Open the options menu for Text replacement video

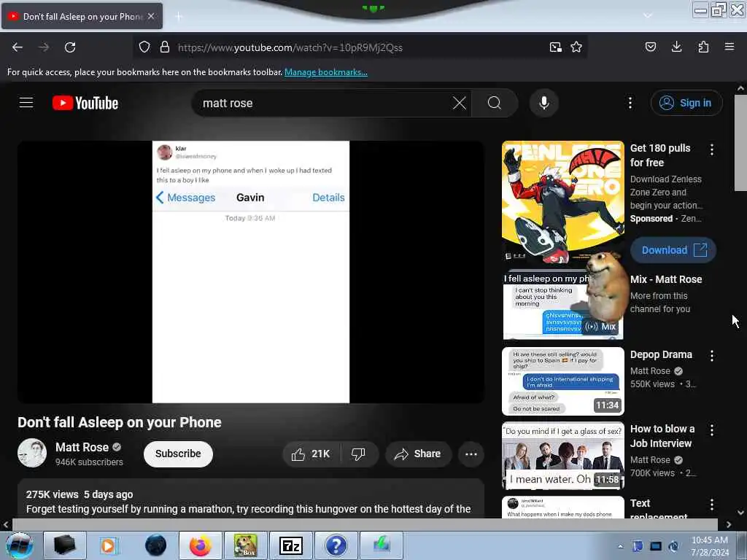(712, 505)
